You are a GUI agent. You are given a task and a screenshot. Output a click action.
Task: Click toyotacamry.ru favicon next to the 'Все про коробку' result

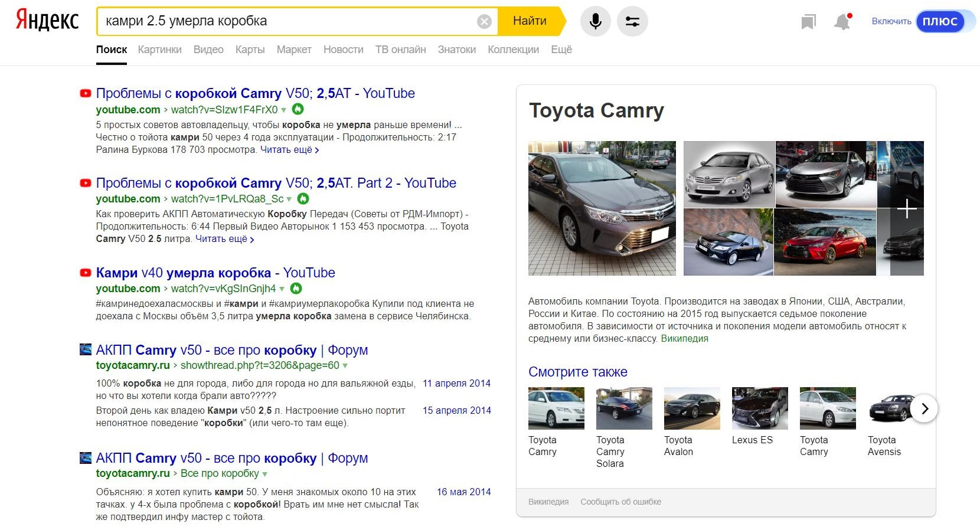tap(86, 457)
